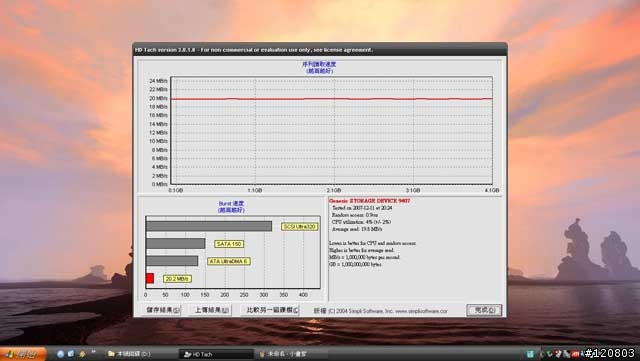Click the second quick launch icon
Viewport: 640px width, 361px height.
coord(71,354)
